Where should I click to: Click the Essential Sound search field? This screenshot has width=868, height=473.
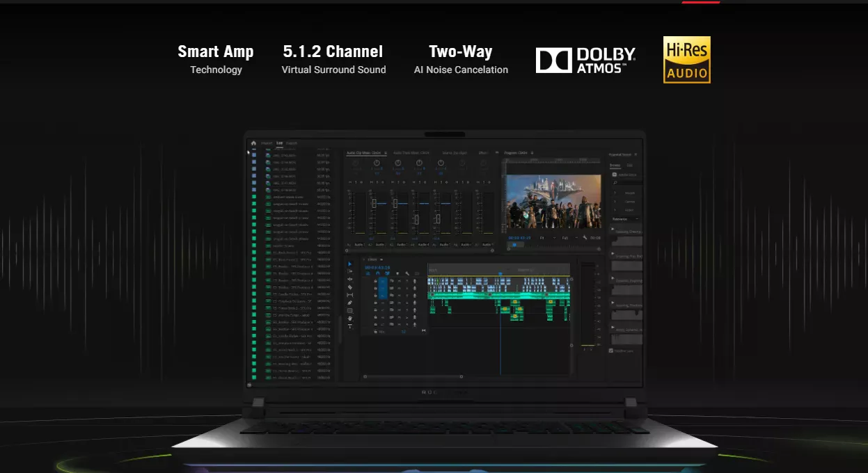[626, 183]
